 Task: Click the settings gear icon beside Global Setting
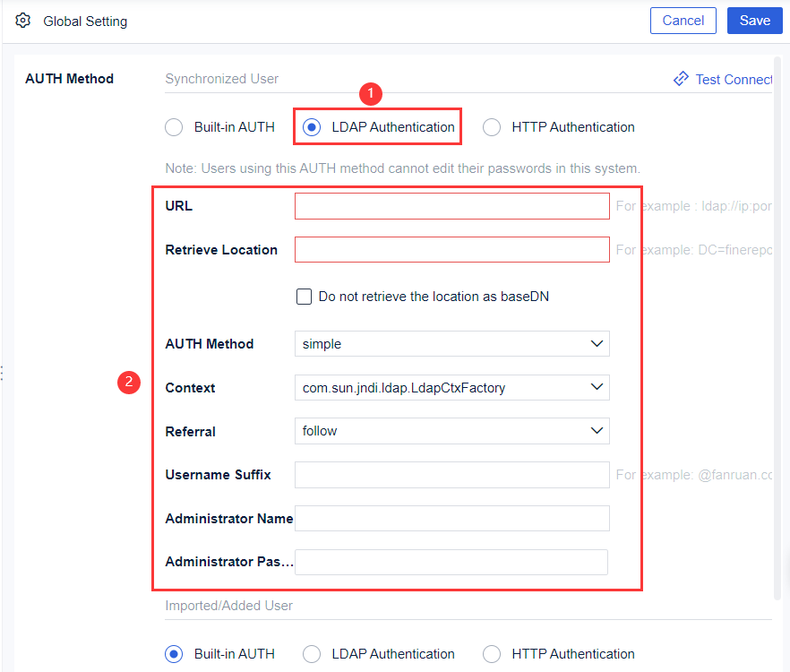point(22,20)
